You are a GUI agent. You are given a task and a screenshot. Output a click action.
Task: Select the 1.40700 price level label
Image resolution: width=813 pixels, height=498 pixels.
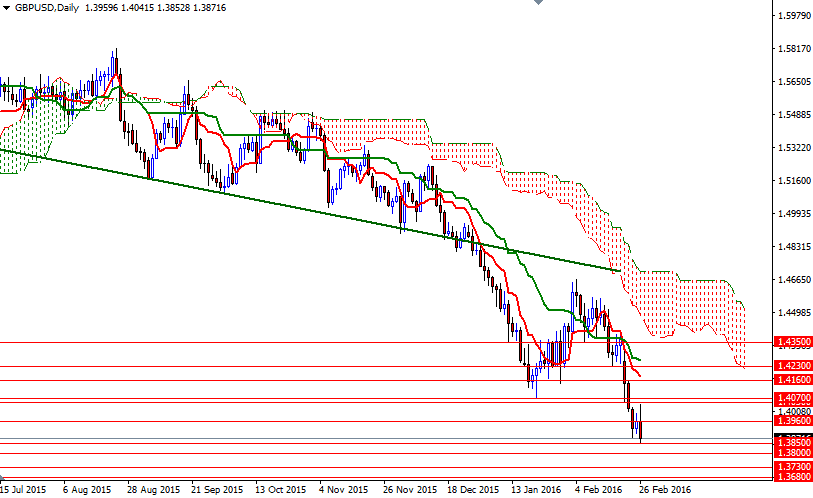(x=793, y=397)
